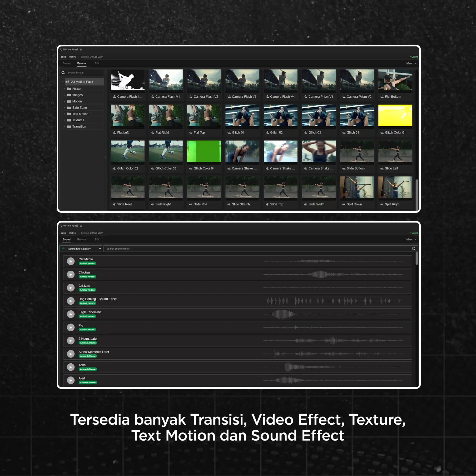Click the Search sound effects field
The width and height of the screenshot is (476, 476).
[257, 249]
